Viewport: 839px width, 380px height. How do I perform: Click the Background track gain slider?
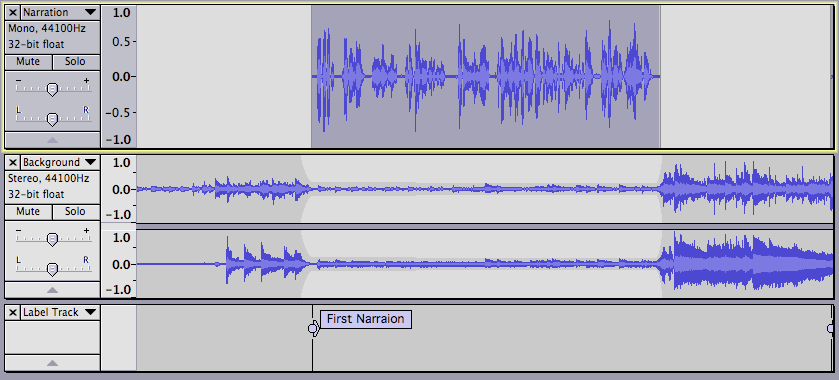click(52, 239)
